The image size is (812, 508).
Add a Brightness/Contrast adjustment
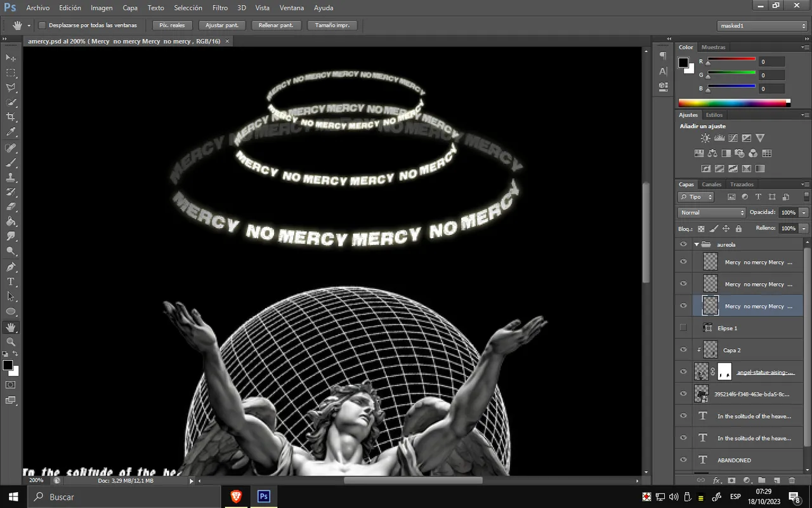click(705, 138)
